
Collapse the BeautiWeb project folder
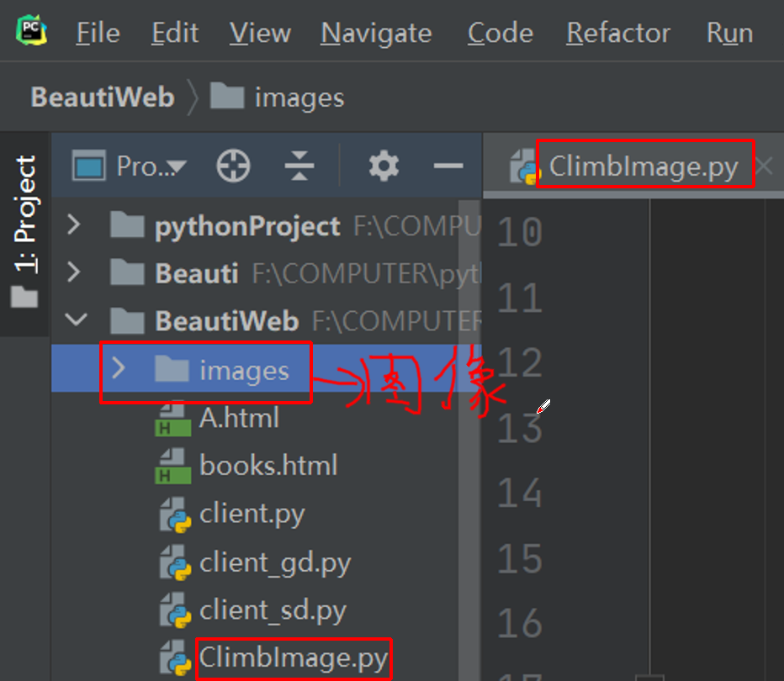pyautogui.click(x=76, y=320)
